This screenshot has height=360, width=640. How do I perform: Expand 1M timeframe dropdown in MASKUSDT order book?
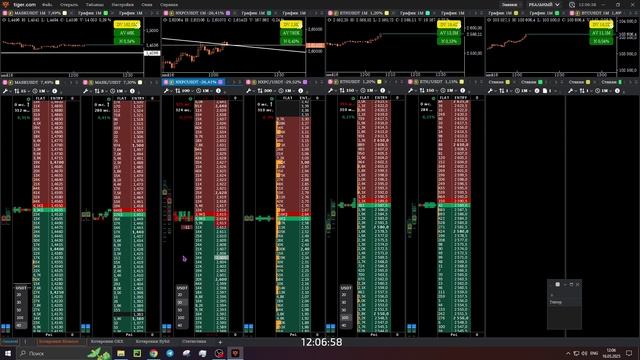[x=41, y=91]
